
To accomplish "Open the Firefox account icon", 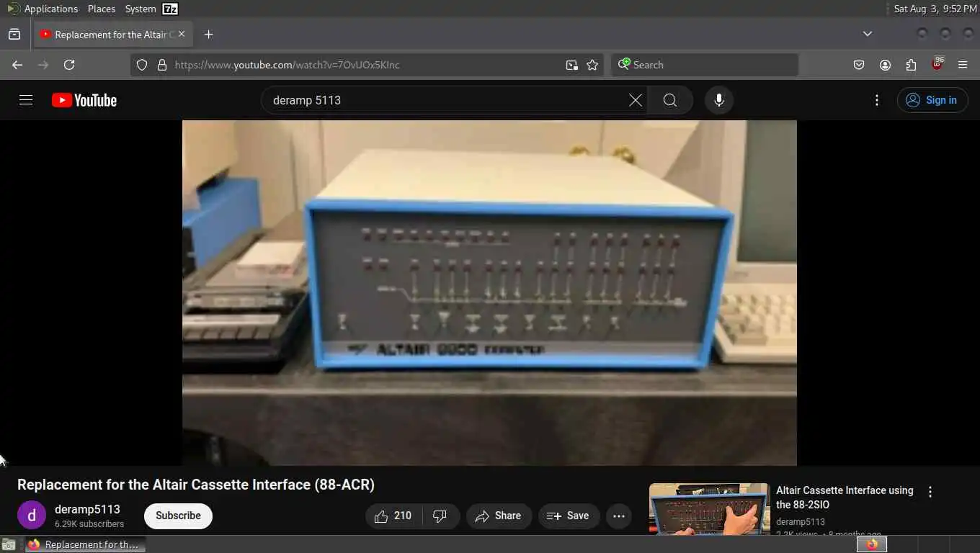I will coord(885,65).
